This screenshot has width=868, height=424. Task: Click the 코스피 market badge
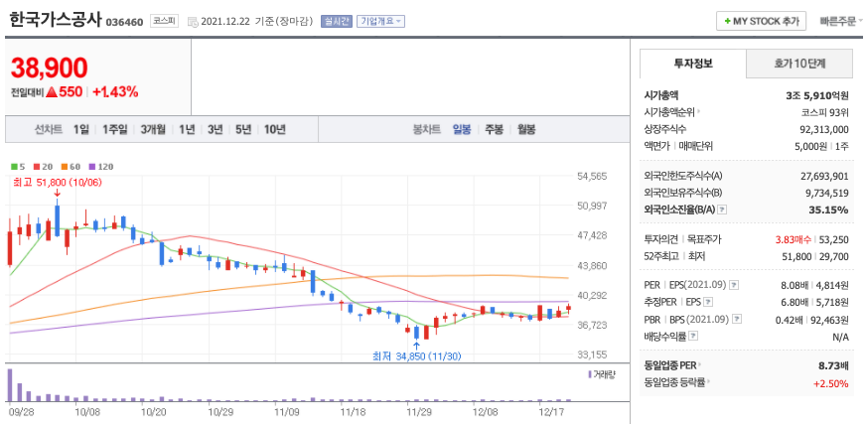[x=165, y=22]
